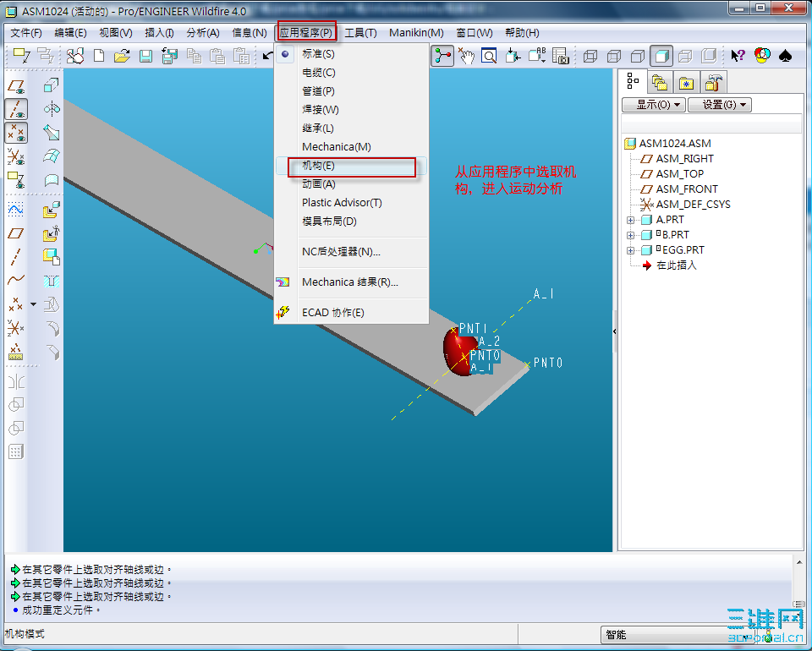This screenshot has height=651, width=812.
Task: Choose NC后处理器(N)... menu entry
Action: click(351, 252)
